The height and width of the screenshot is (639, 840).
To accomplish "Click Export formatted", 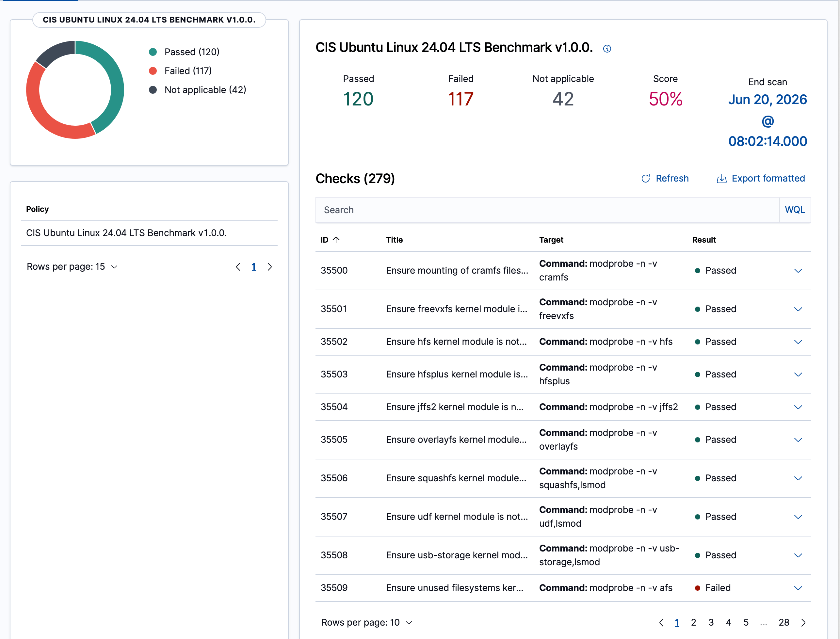I will pos(761,178).
